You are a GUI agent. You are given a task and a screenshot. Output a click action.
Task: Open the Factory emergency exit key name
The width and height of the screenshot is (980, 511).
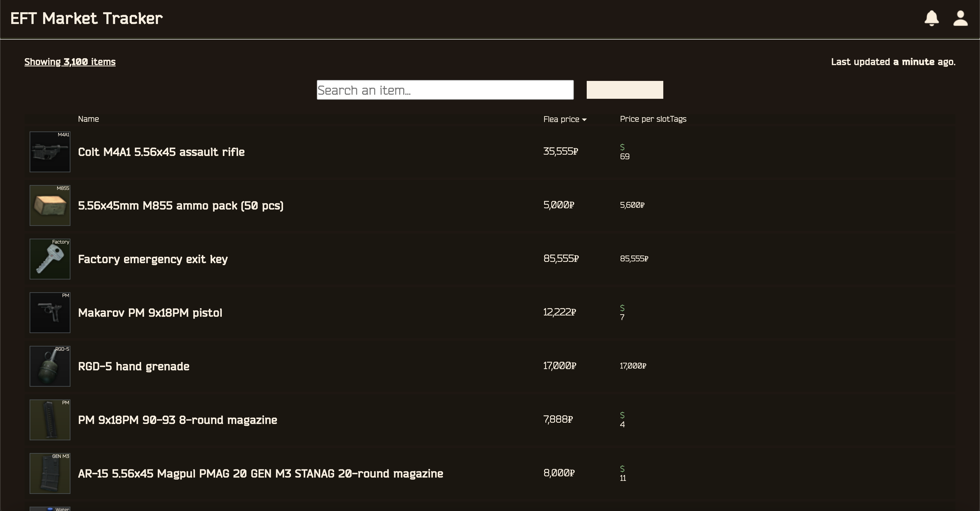153,260
